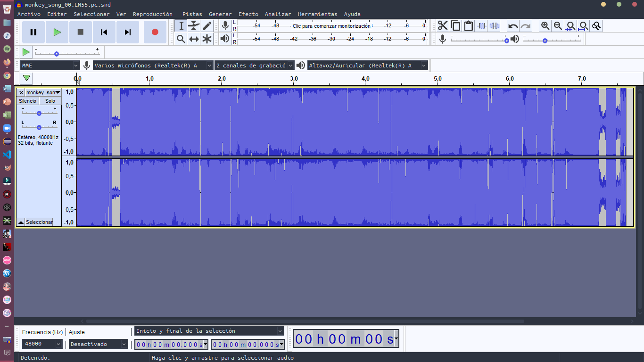The width and height of the screenshot is (644, 362).
Task: Open the recording device dropdown
Action: [x=153, y=66]
